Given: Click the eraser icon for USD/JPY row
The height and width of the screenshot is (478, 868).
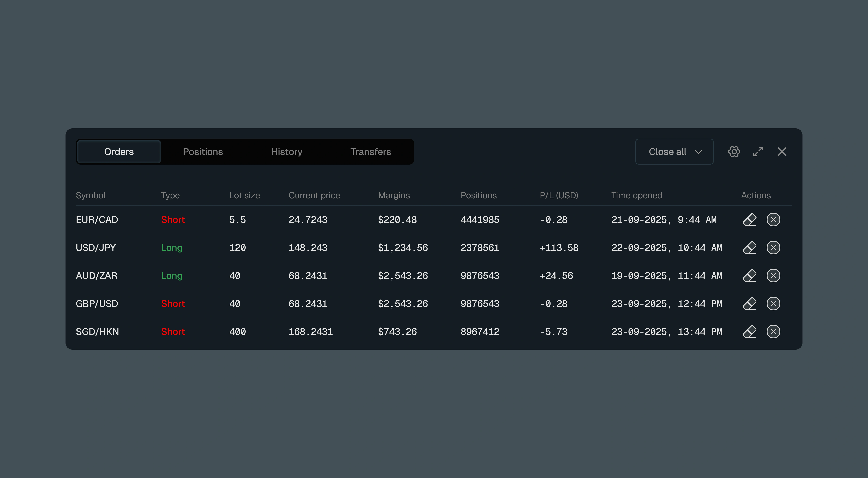Looking at the screenshot, I should click(x=749, y=248).
